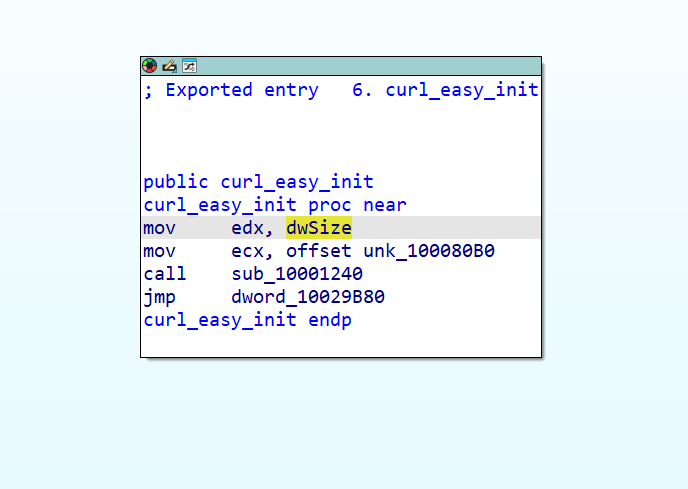688x489 pixels.
Task: Click the call mnemonic
Action: 165,274
